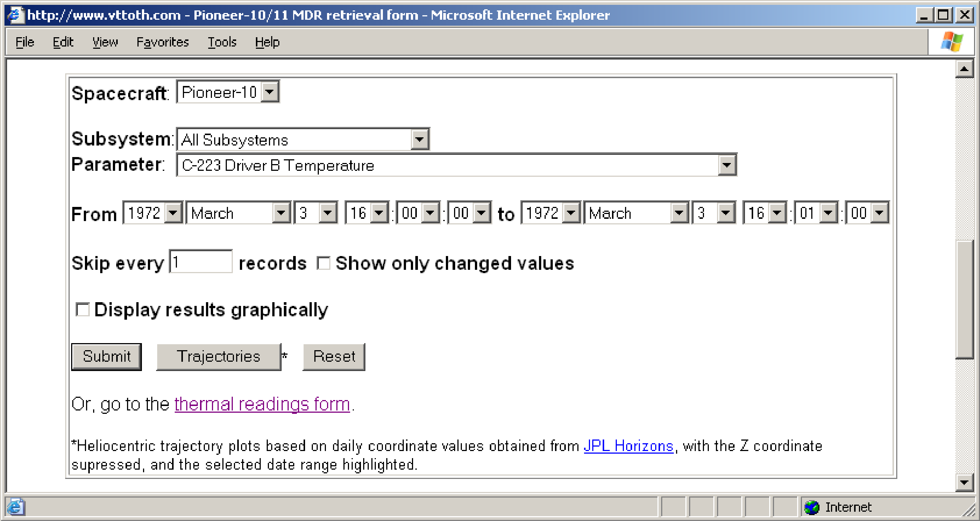Open the From year dropdown showing 1972
The height and width of the screenshot is (521, 980).
point(153,212)
